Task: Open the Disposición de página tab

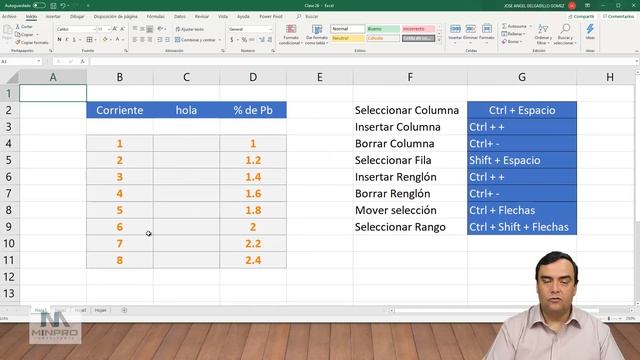Action: [116, 16]
